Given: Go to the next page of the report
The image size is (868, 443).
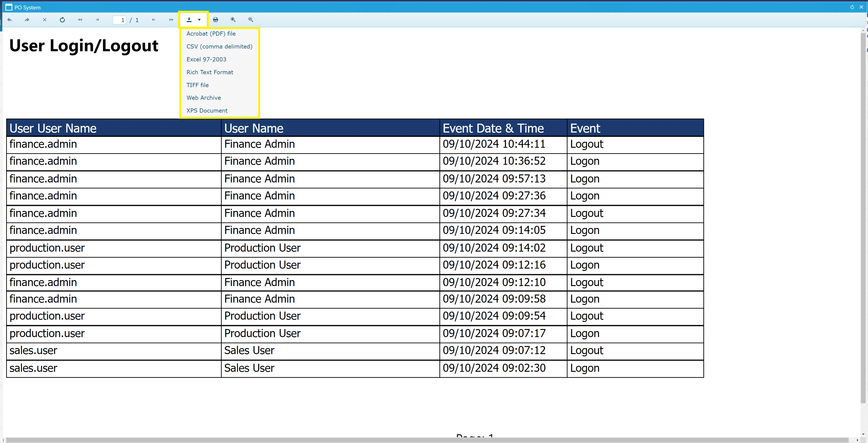Looking at the screenshot, I should [154, 20].
